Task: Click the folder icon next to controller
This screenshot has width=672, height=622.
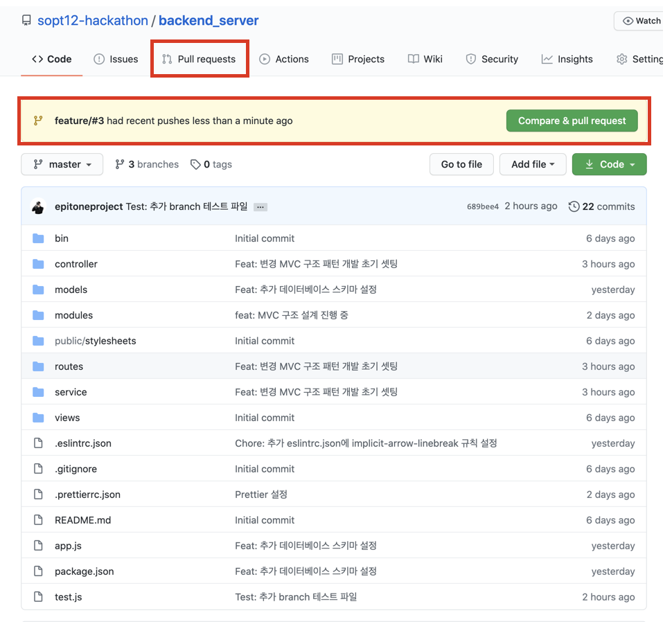Action: tap(38, 264)
